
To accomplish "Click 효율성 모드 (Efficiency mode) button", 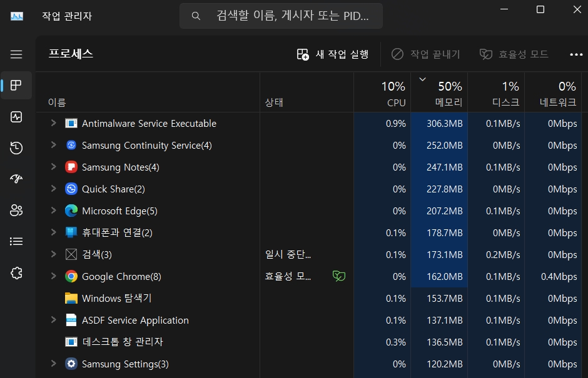I will pyautogui.click(x=514, y=54).
